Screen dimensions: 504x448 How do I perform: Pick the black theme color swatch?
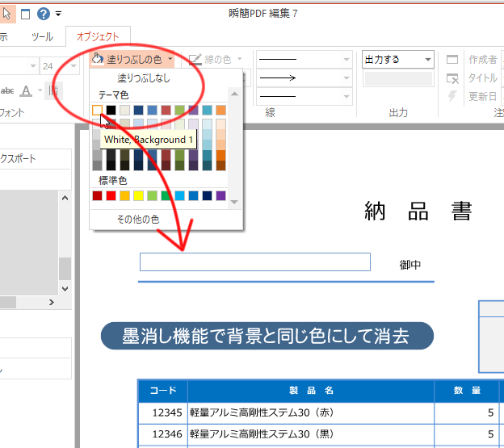pyautogui.click(x=111, y=110)
